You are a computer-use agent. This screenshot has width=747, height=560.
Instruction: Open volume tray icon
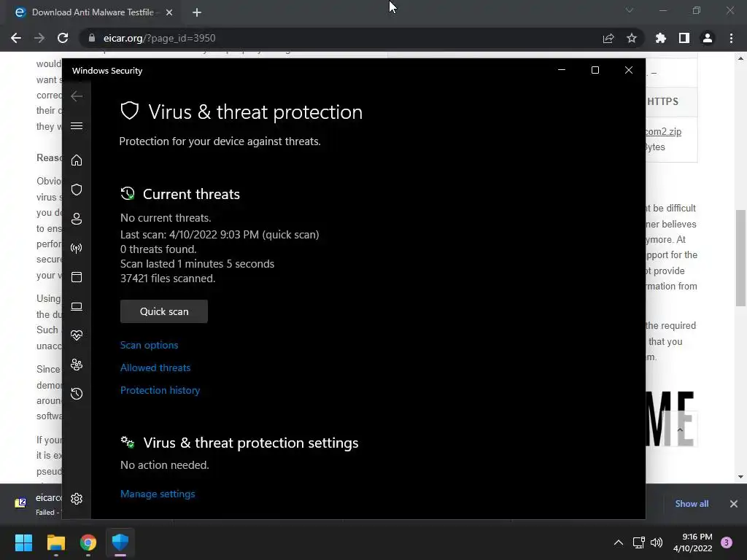tap(657, 542)
